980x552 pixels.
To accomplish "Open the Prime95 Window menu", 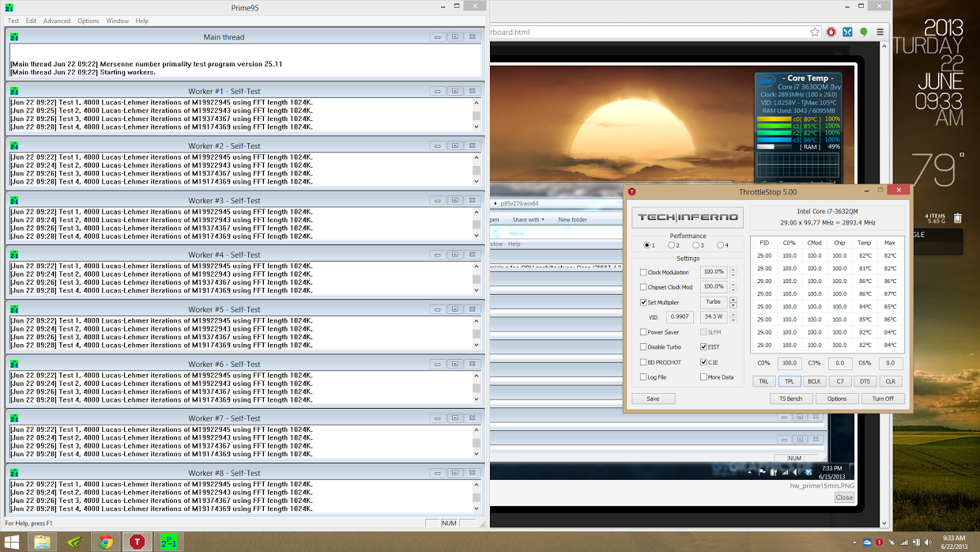I will click(118, 21).
